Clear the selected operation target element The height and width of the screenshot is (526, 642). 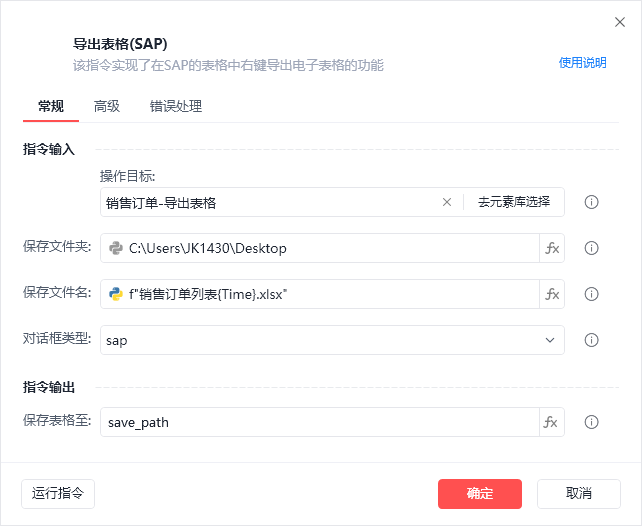point(447,202)
